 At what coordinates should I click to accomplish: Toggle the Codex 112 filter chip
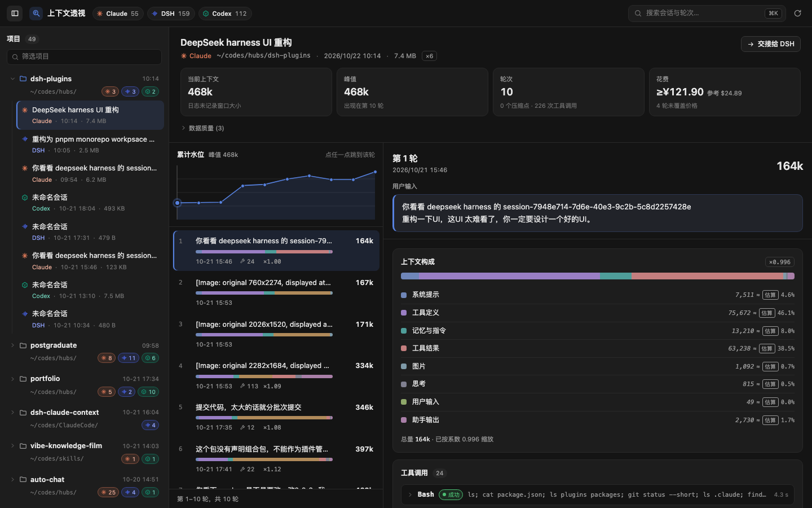point(225,14)
